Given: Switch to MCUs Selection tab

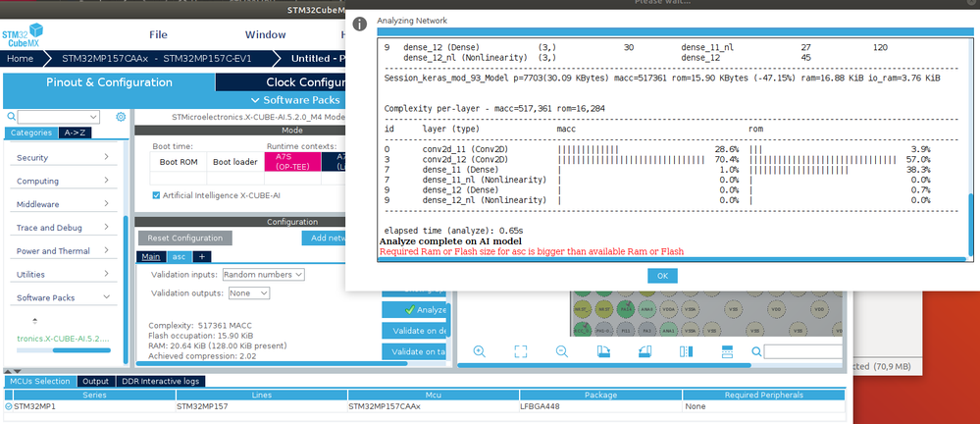Looking at the screenshot, I should [40, 382].
